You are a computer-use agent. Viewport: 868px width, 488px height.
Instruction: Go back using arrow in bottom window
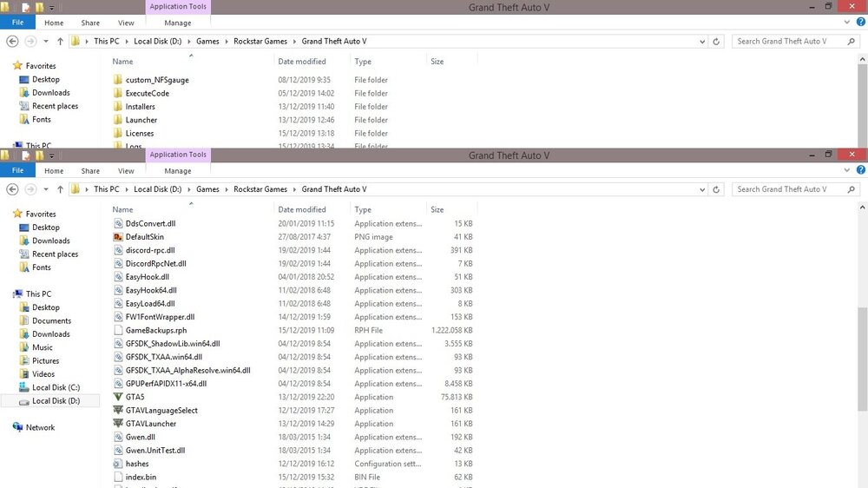pos(12,189)
